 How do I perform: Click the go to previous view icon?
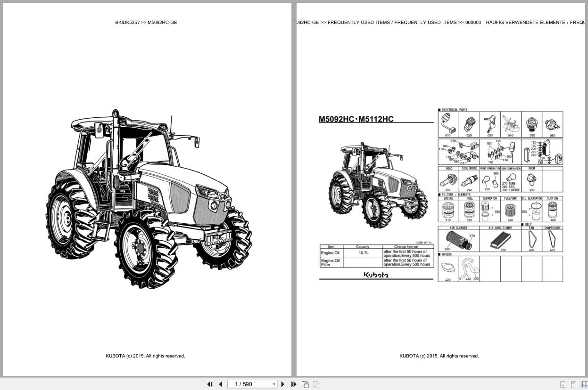(x=306, y=384)
